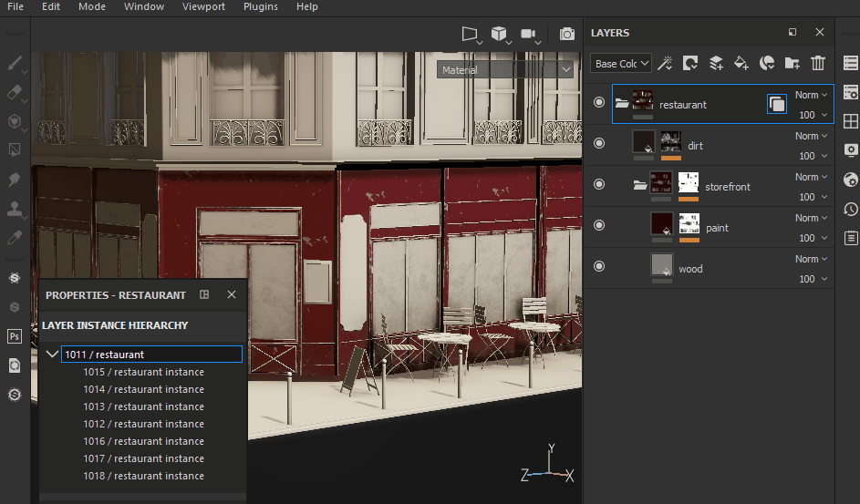
Task: Open the File menu
Action: click(x=16, y=6)
